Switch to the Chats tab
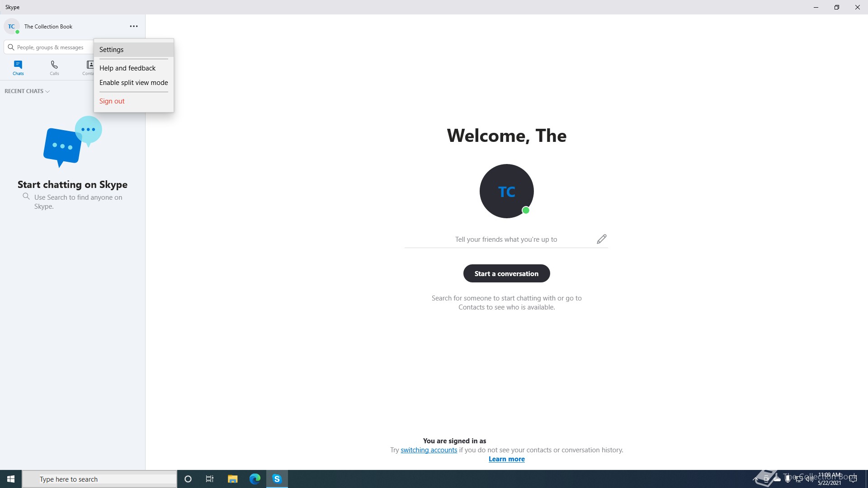The height and width of the screenshot is (488, 868). [18, 68]
